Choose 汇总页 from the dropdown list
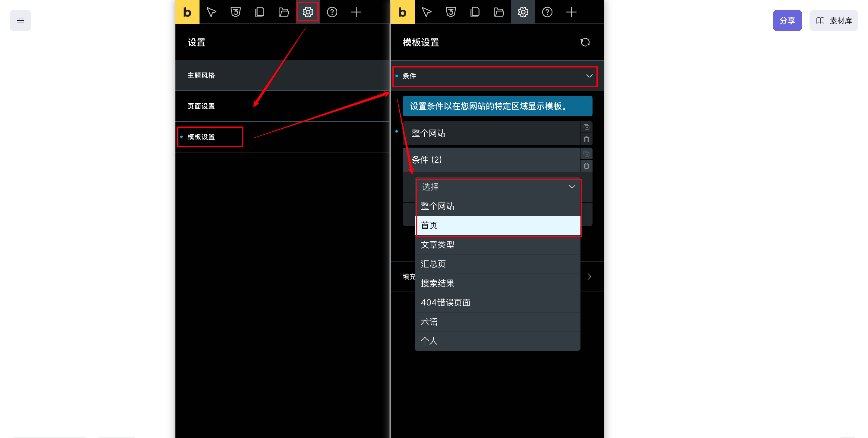868x438 pixels. click(x=497, y=264)
